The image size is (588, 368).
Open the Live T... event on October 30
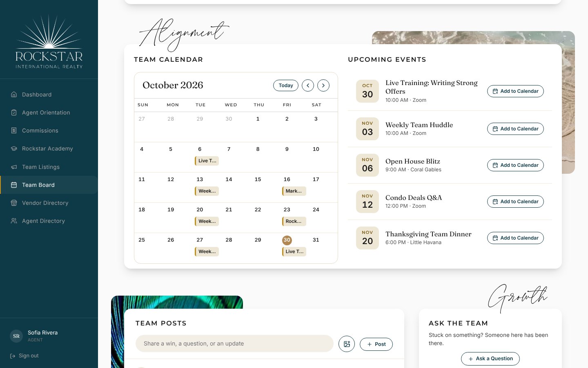[x=294, y=251]
